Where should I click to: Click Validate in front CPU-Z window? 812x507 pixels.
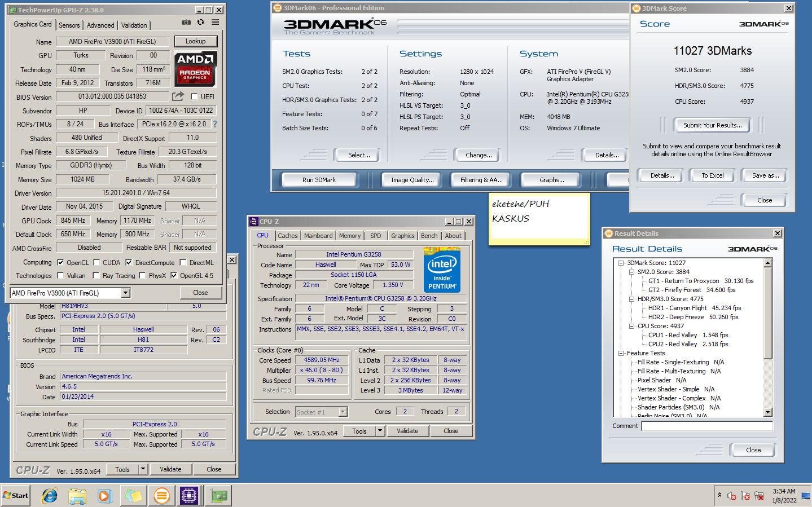click(x=407, y=431)
